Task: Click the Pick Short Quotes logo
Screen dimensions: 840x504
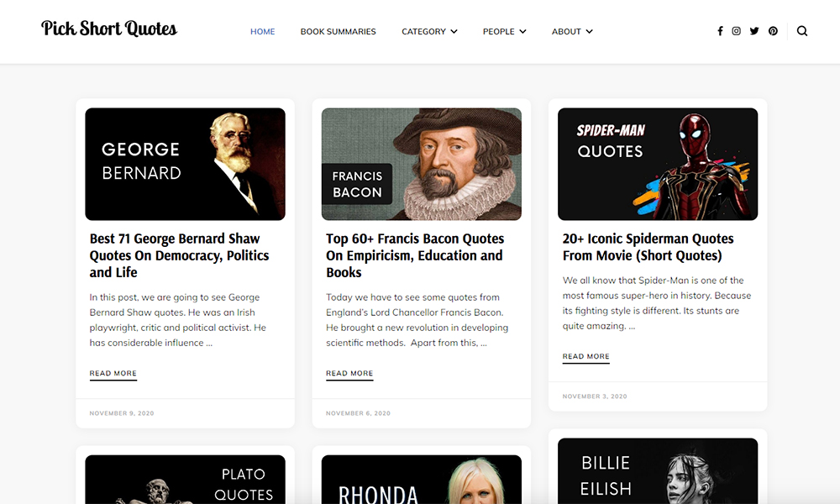Action: pos(109,29)
